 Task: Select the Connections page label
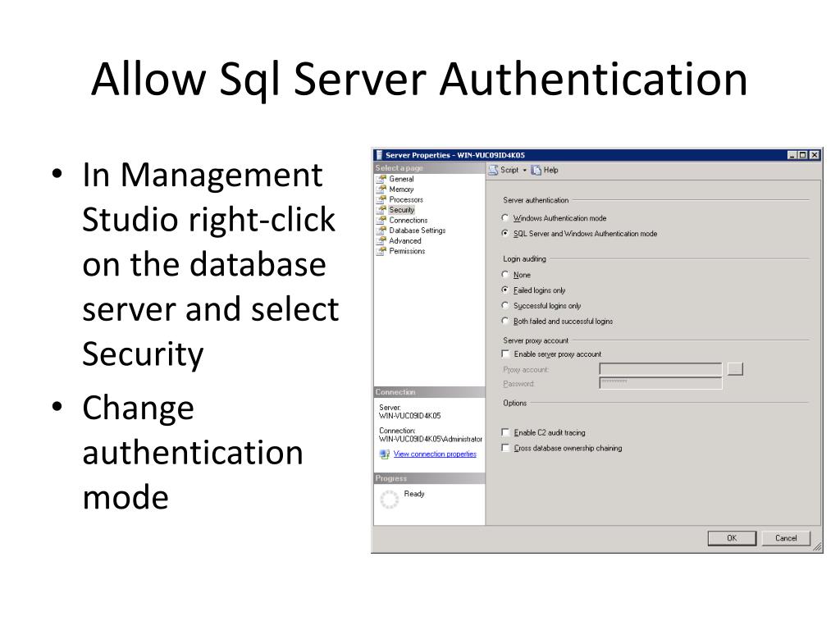pos(409,220)
